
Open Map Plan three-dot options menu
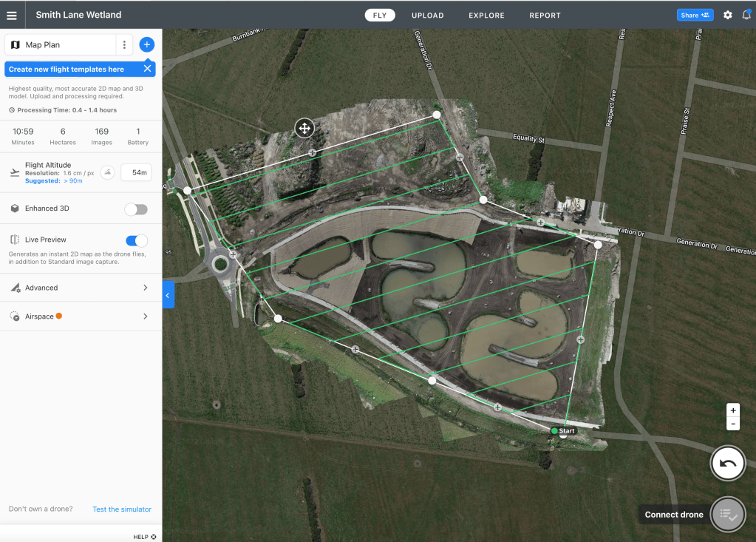(124, 45)
